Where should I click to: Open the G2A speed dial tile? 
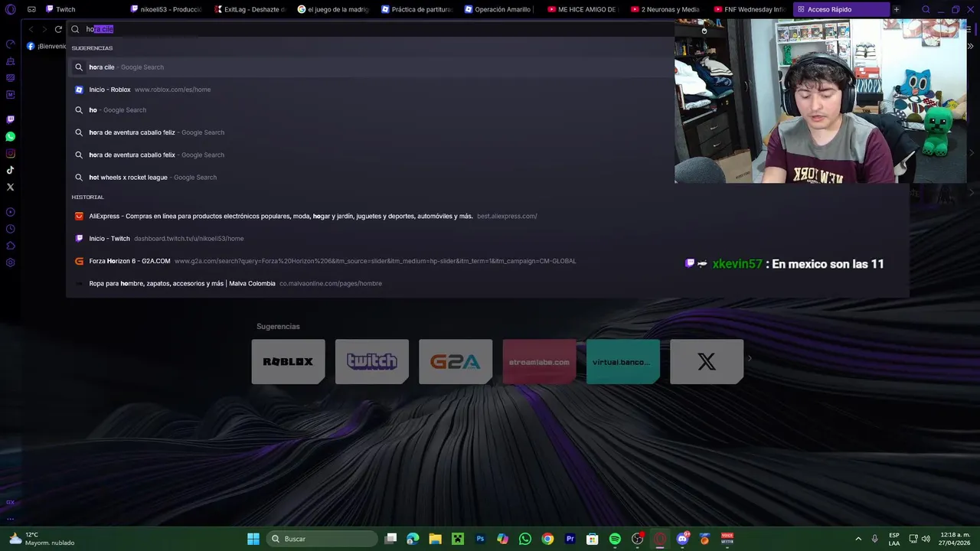coord(455,361)
